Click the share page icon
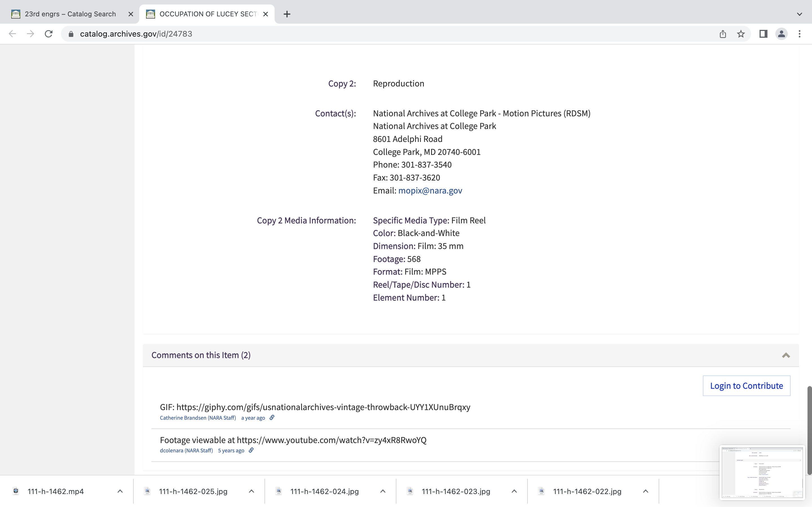 [723, 34]
